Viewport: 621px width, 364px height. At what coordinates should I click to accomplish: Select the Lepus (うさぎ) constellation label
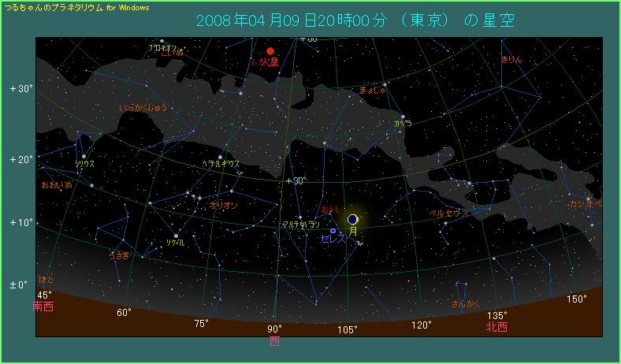(120, 255)
